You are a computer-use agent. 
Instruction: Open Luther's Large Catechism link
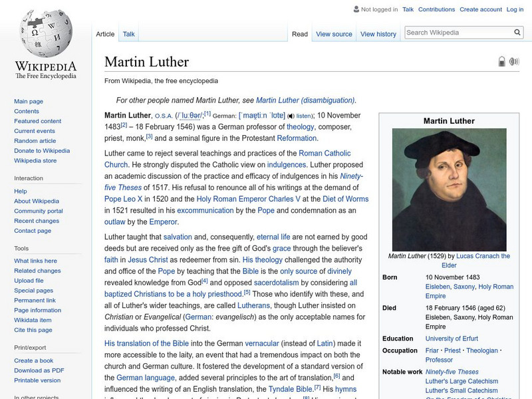coord(462,381)
